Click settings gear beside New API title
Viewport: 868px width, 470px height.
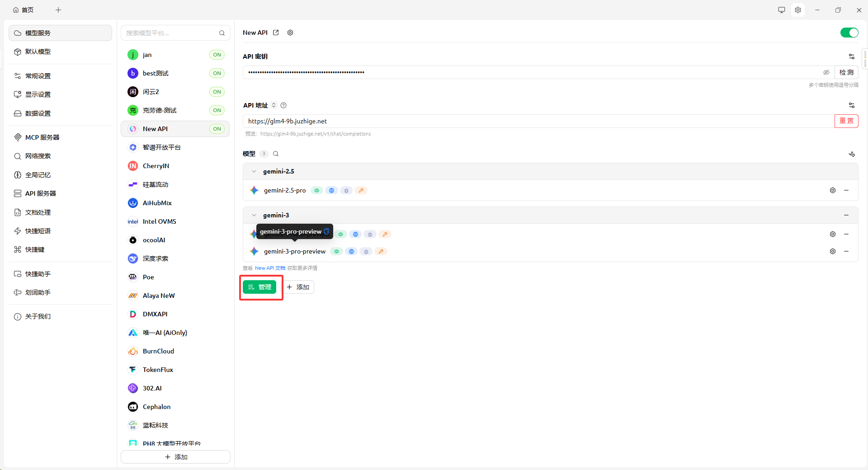click(x=290, y=33)
